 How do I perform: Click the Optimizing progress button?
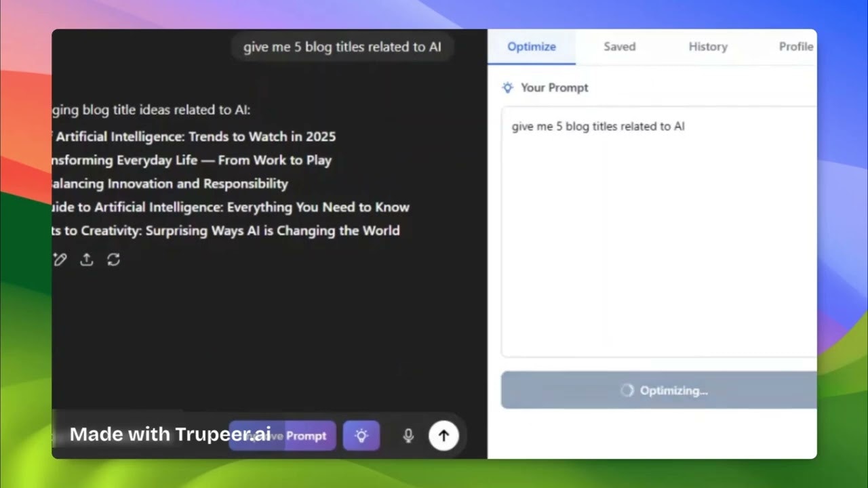[658, 390]
